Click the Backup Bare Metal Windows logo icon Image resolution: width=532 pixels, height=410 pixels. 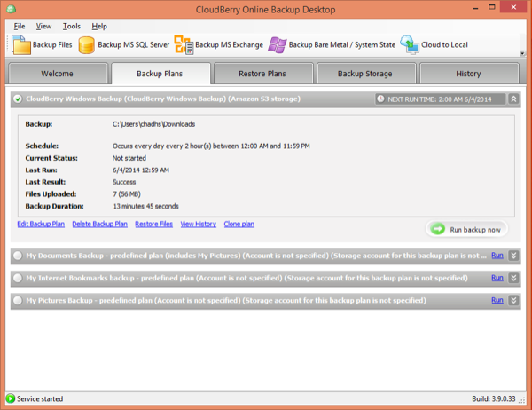278,45
